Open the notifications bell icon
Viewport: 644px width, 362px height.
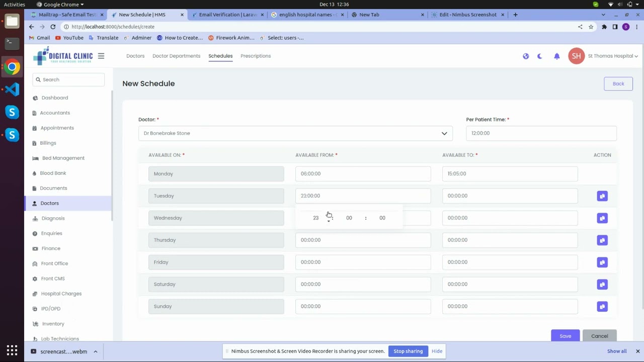(557, 56)
